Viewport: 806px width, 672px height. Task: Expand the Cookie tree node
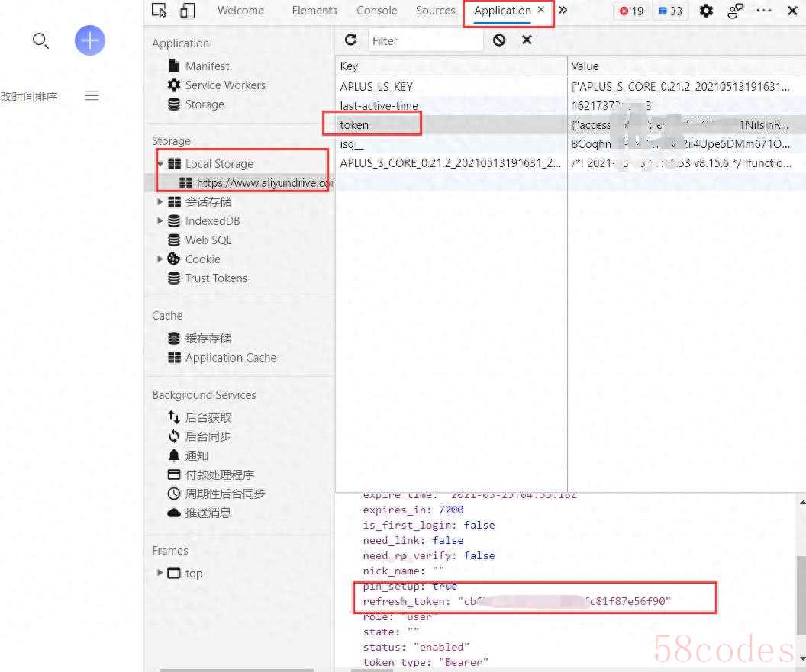click(x=160, y=259)
